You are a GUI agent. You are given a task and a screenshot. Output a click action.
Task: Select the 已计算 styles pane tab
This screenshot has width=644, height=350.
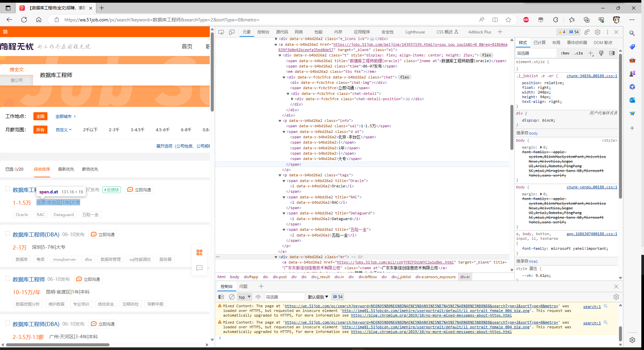pos(539,43)
